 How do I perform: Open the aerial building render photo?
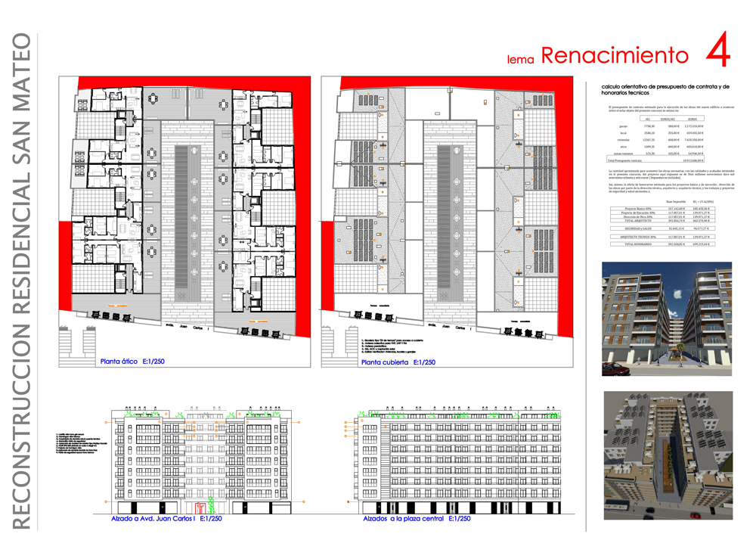point(667,455)
